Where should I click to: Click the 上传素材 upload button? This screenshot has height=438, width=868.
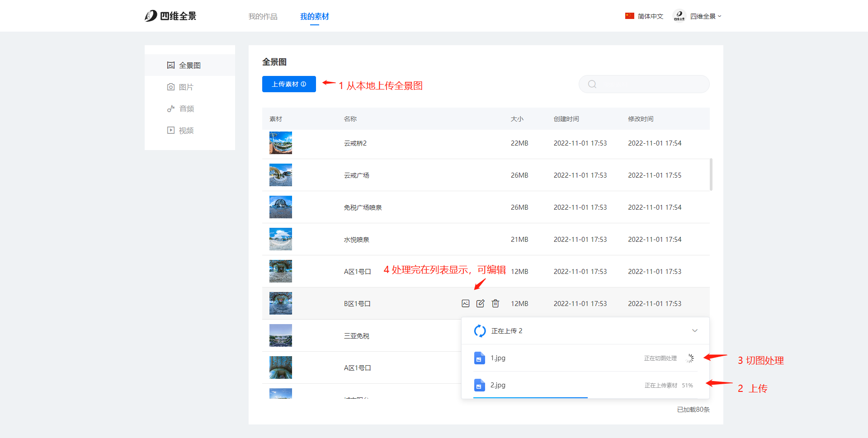[289, 84]
